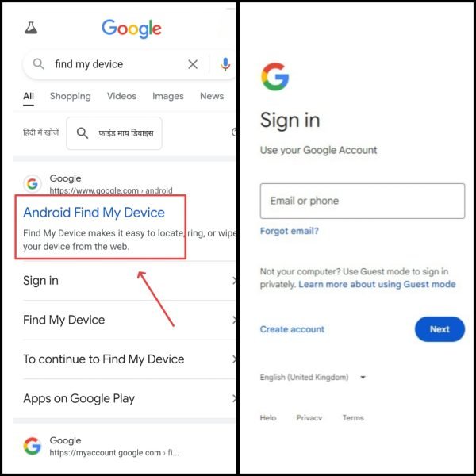Image resolution: width=476 pixels, height=476 pixels.
Task: Click the Google G logo on sign-in page
Action: point(275,77)
